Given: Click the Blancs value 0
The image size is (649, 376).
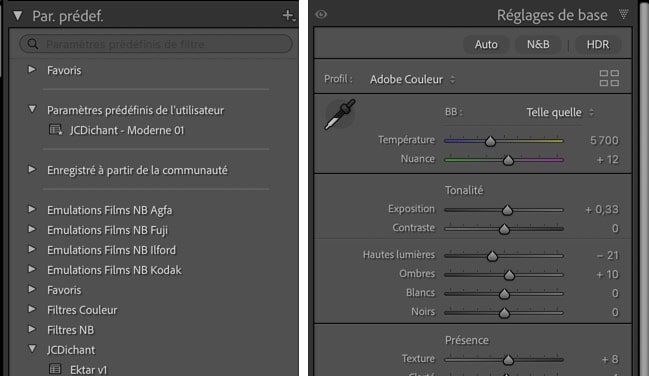Looking at the screenshot, I should 615,294.
